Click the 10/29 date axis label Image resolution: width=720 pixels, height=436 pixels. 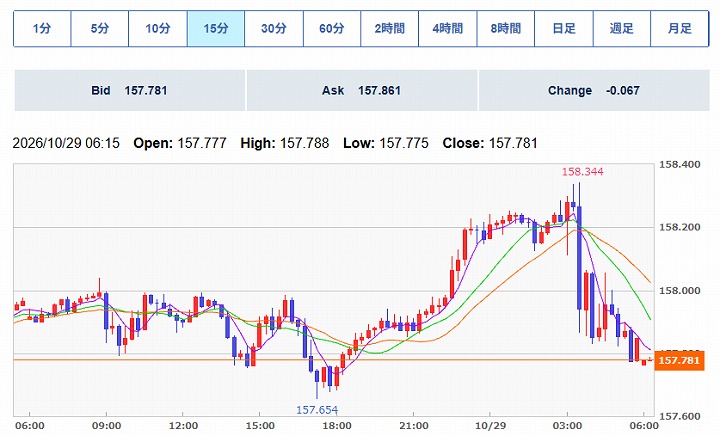click(x=489, y=426)
